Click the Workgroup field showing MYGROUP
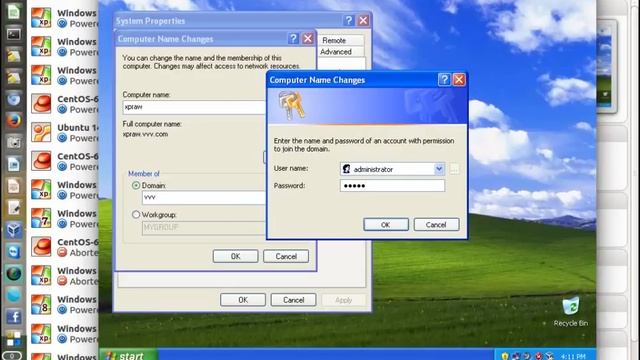Viewport: 640px width, 360px height. (204, 227)
